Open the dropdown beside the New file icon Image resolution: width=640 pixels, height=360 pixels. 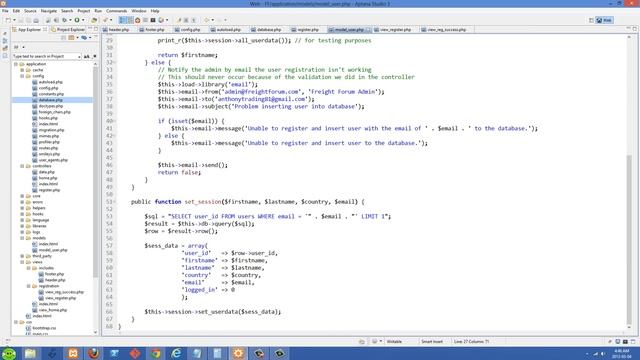pyautogui.click(x=14, y=20)
